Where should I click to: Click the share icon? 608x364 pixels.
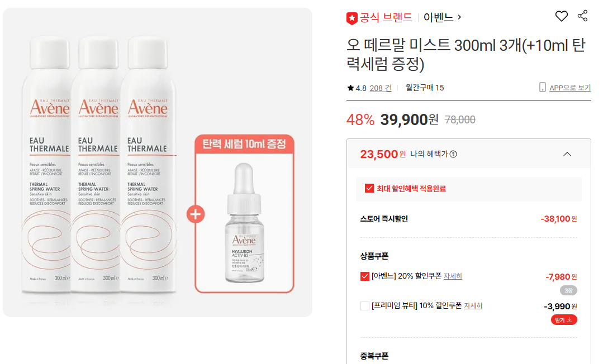coord(582,16)
